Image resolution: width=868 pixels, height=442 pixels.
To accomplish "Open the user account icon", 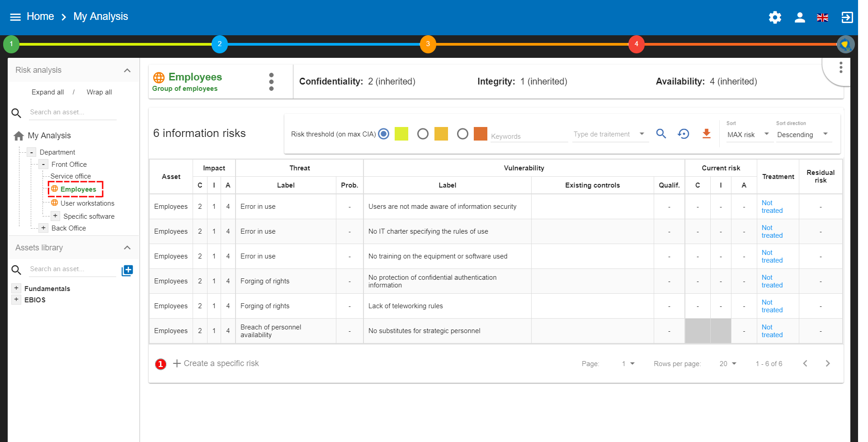I will point(799,17).
